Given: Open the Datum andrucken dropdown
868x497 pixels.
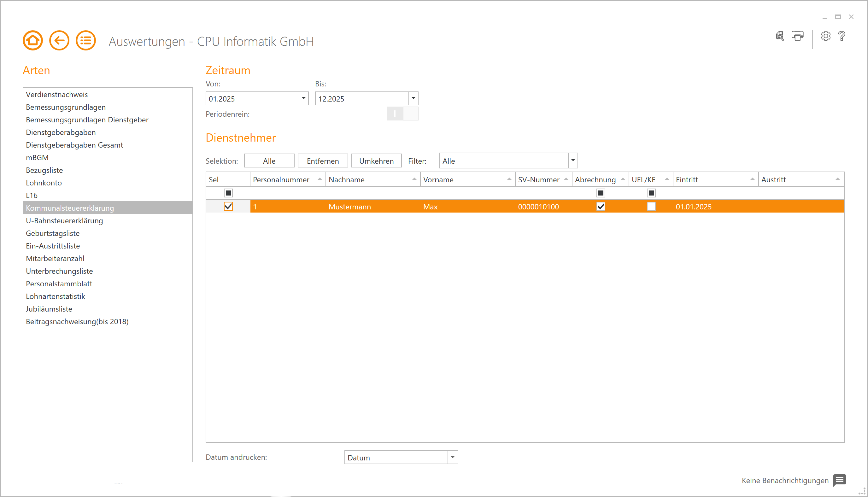Looking at the screenshot, I should 453,457.
